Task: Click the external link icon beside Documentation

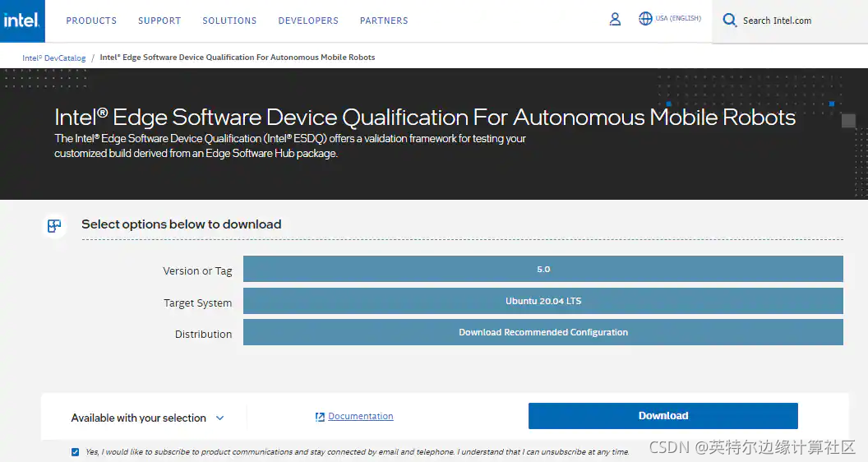Action: tap(320, 417)
